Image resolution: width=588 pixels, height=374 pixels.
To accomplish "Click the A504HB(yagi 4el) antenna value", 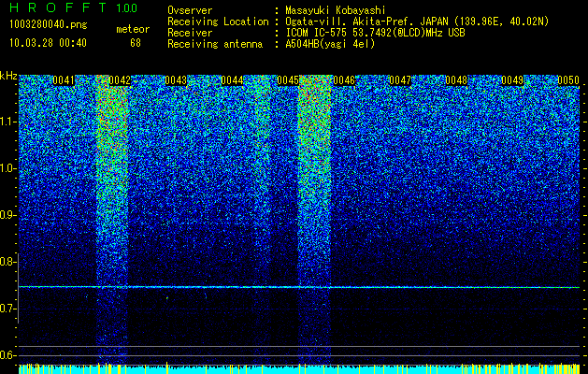I will [330, 44].
